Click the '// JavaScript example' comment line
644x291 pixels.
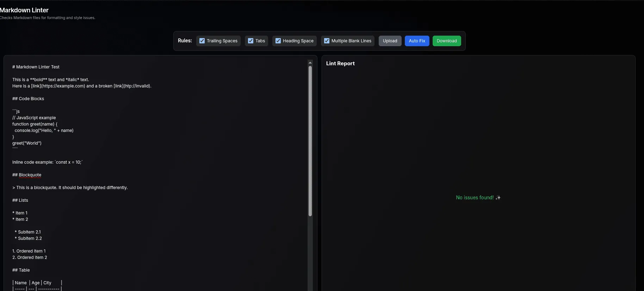34,118
